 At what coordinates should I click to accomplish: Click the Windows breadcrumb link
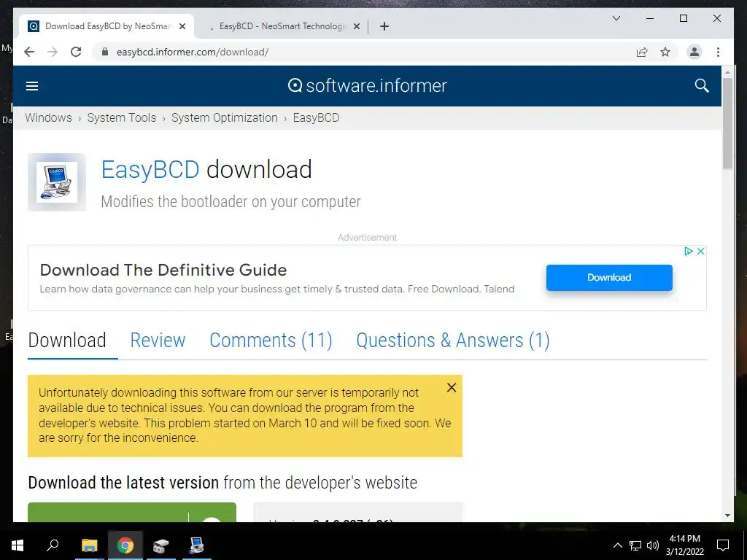coord(49,117)
